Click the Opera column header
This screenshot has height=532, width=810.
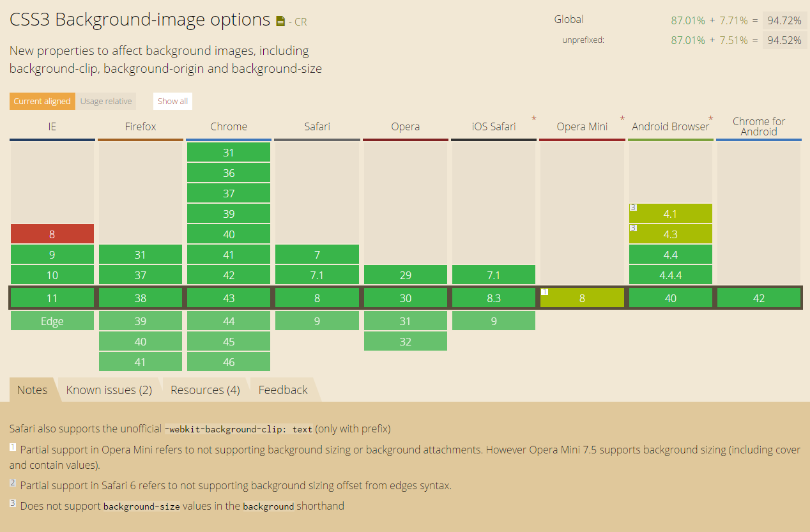click(405, 126)
